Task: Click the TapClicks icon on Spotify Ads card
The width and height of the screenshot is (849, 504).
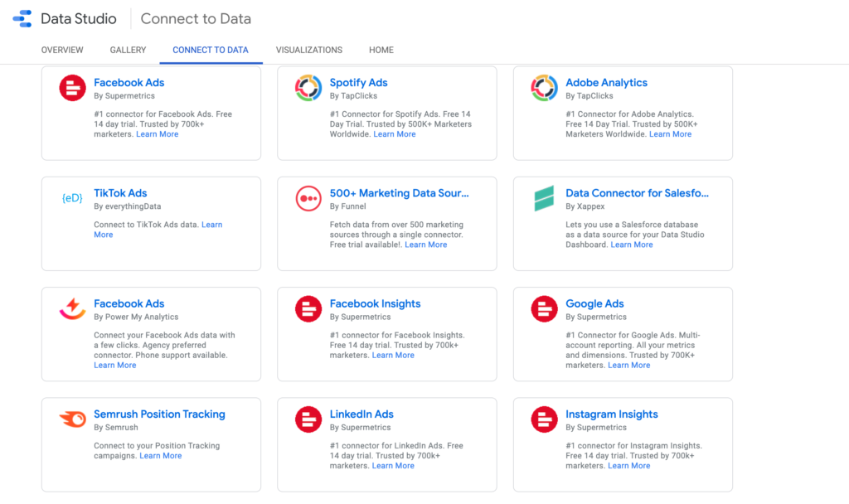Action: pos(308,88)
